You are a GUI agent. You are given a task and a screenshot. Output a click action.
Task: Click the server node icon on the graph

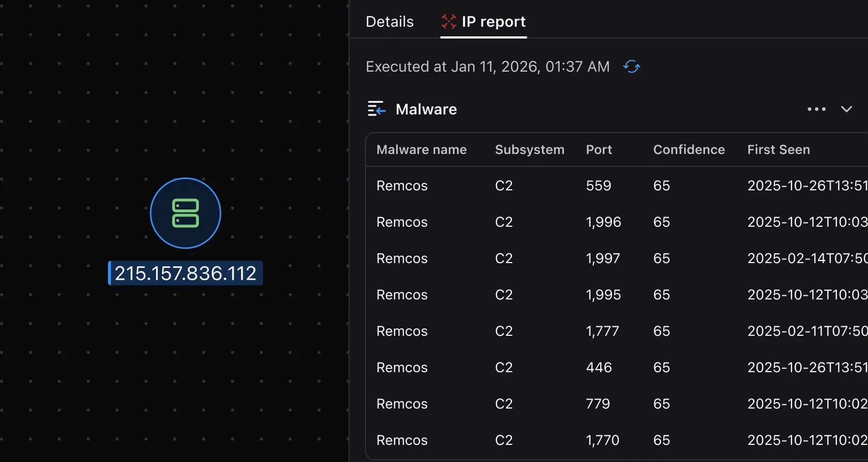pos(185,213)
